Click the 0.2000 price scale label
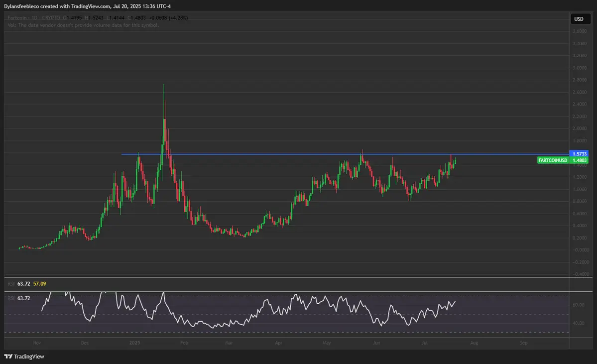597x364 pixels. [x=580, y=238]
